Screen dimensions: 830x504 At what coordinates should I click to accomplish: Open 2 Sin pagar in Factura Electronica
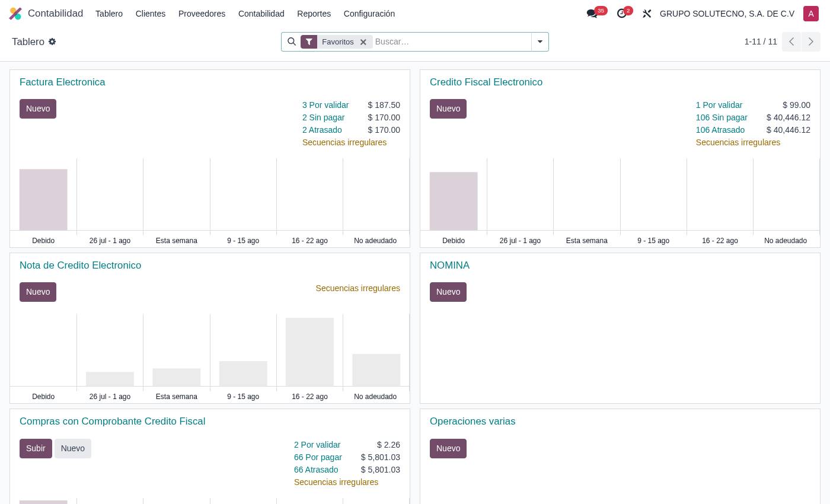coord(323,117)
